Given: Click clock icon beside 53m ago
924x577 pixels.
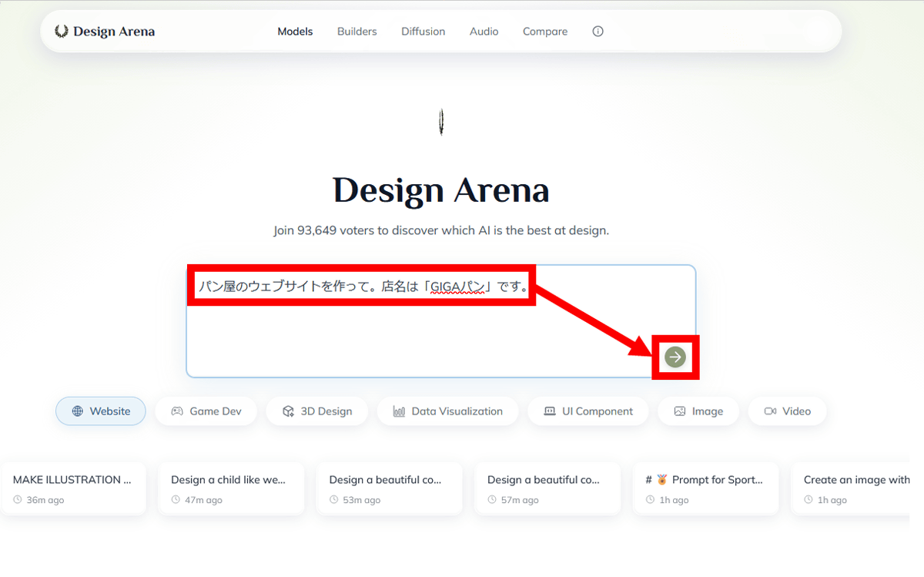Looking at the screenshot, I should click(x=334, y=500).
